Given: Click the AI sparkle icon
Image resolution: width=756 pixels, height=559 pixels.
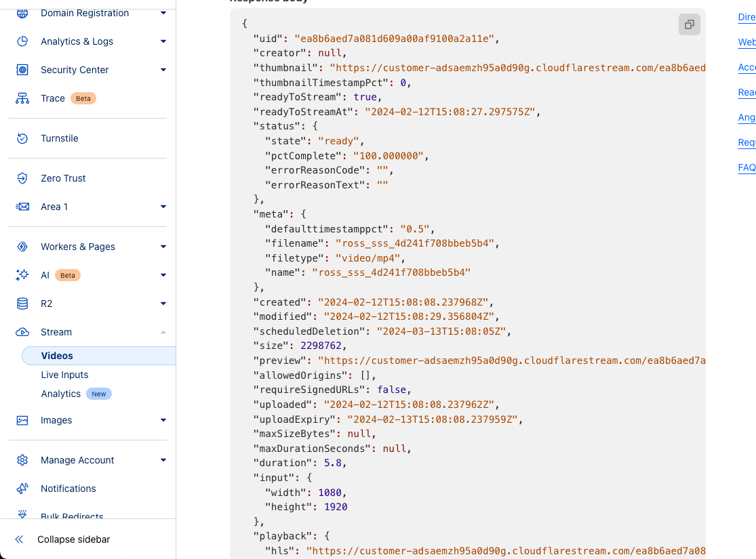Looking at the screenshot, I should (22, 275).
